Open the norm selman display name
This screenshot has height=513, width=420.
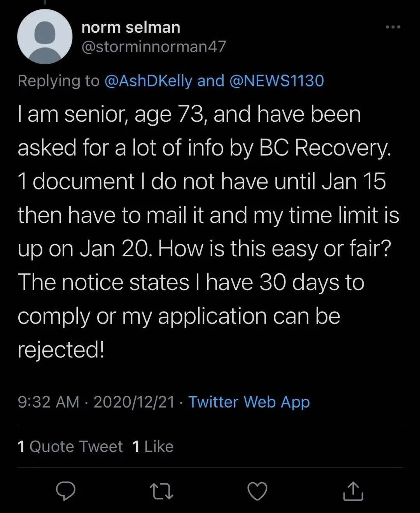coord(131,27)
